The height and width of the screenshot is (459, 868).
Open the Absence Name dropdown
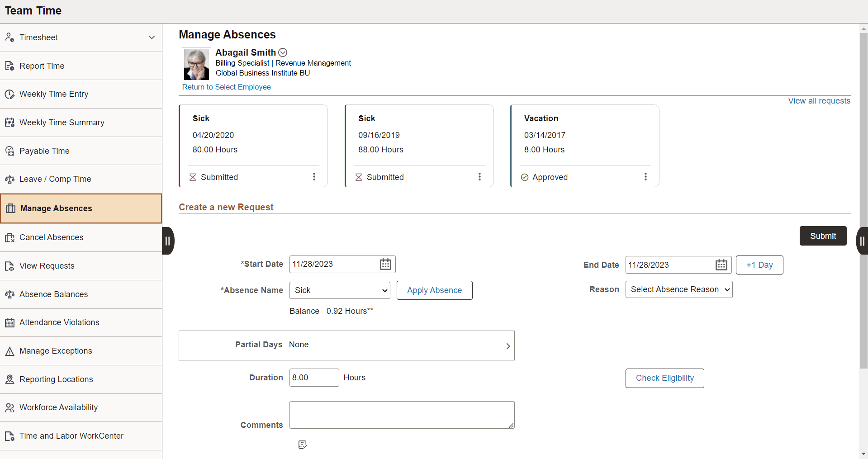click(340, 290)
